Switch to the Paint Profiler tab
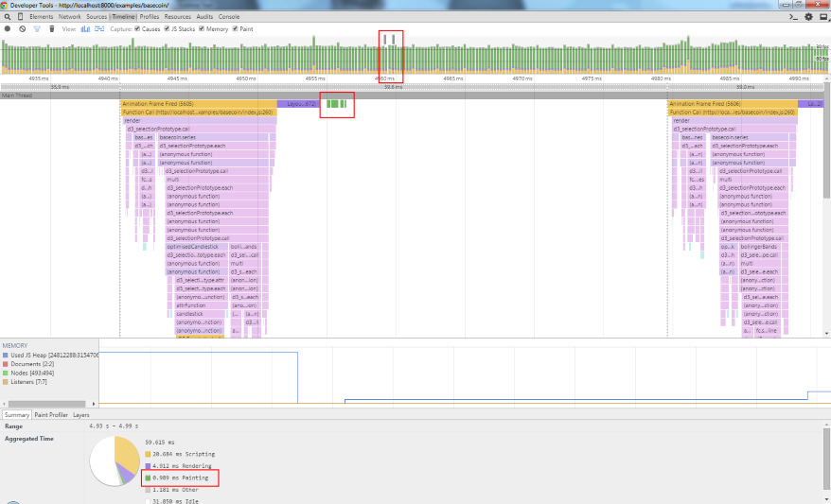 point(51,414)
